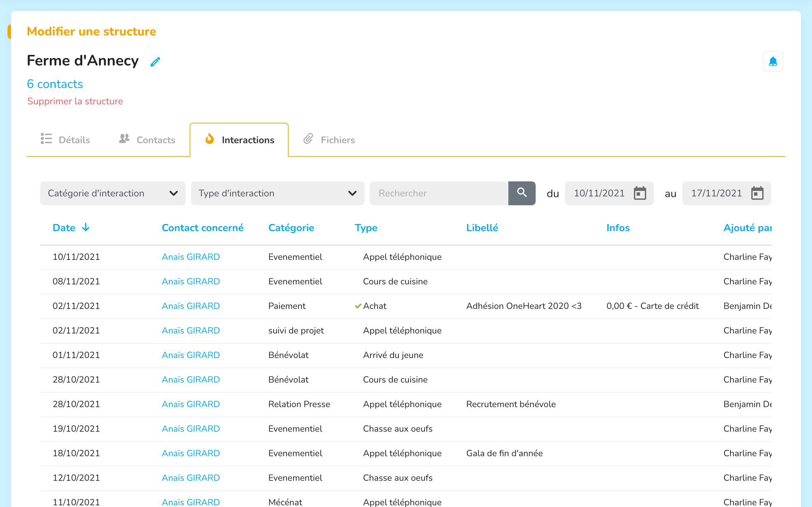812x507 pixels.
Task: Click in the Rechercher search field
Action: point(439,193)
